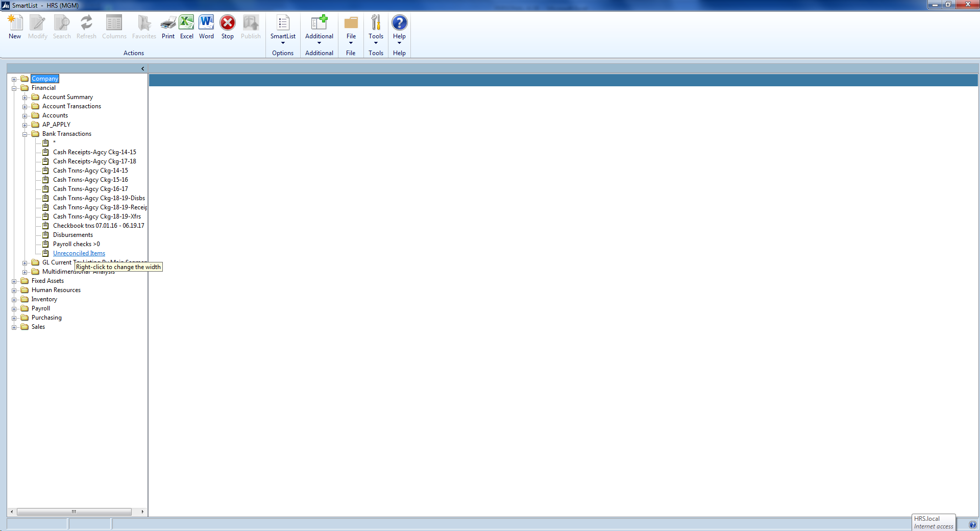The image size is (980, 531).
Task: Open the Help question mark icon
Action: coord(399,23)
